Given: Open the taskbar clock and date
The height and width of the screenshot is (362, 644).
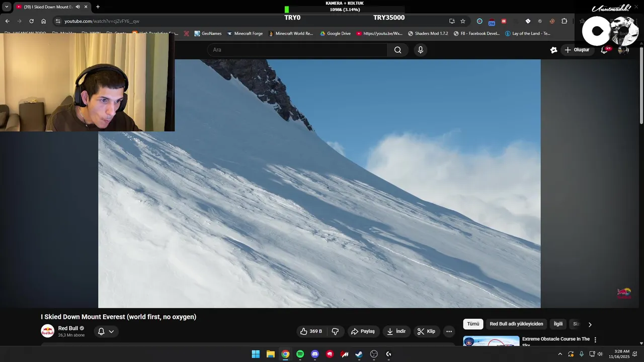Looking at the screenshot, I should 618,354.
